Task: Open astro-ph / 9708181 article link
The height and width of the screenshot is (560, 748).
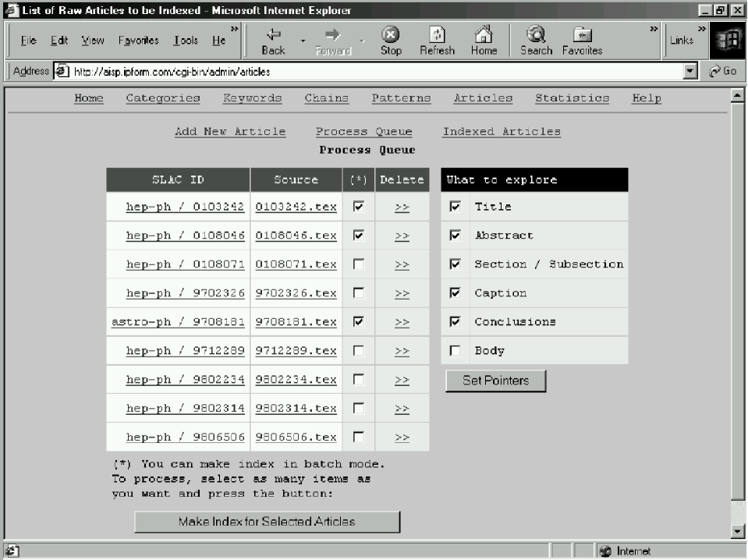Action: (178, 322)
